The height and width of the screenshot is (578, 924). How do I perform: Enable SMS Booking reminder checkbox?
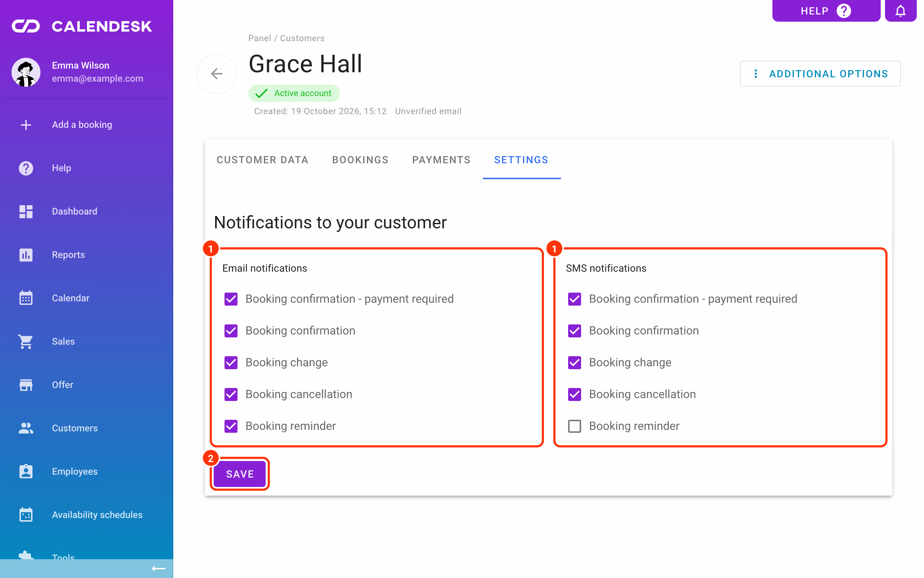[574, 426]
